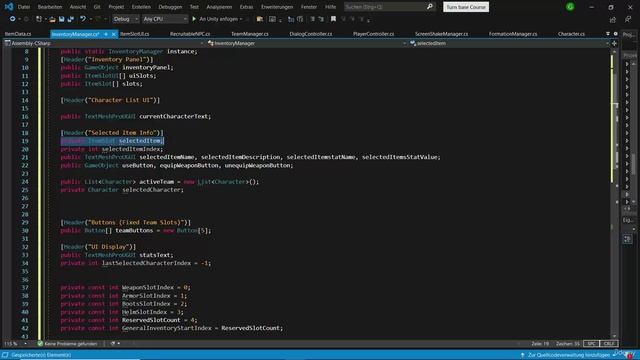The image size is (640, 360).
Task: Click the Live Share icon
Action: coord(613,19)
